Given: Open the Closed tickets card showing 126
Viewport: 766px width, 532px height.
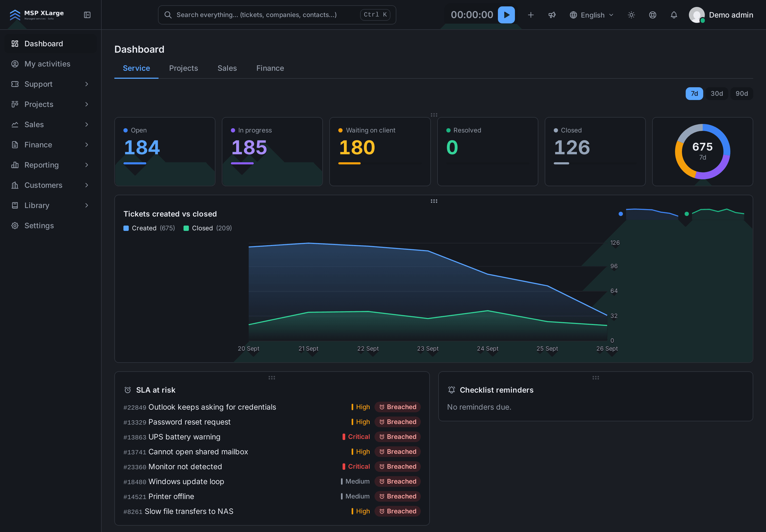Looking at the screenshot, I should [595, 151].
